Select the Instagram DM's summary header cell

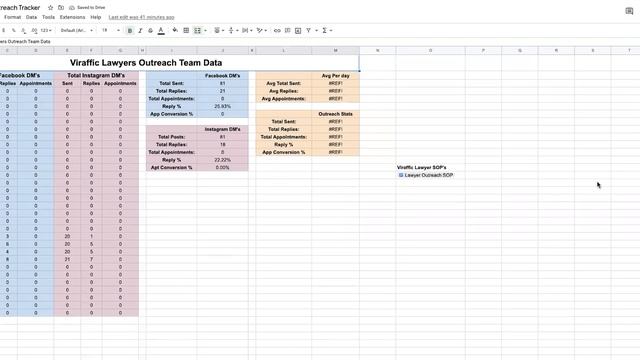coord(222,129)
